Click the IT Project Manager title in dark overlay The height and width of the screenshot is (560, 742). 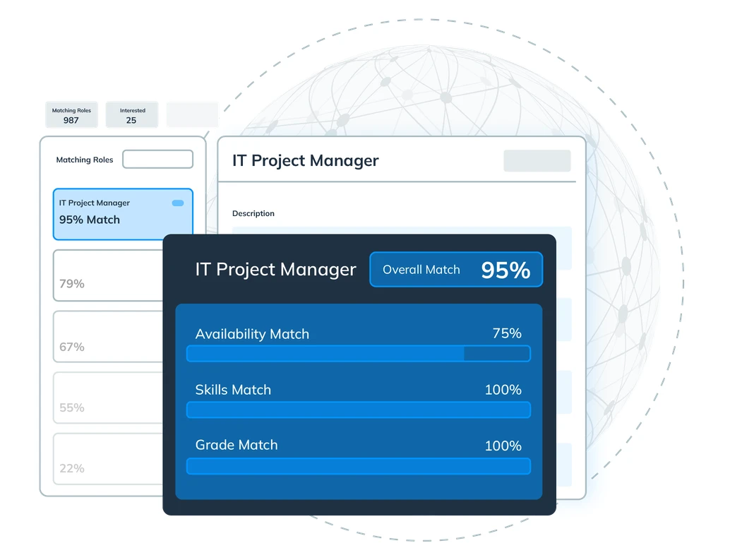[x=275, y=270]
